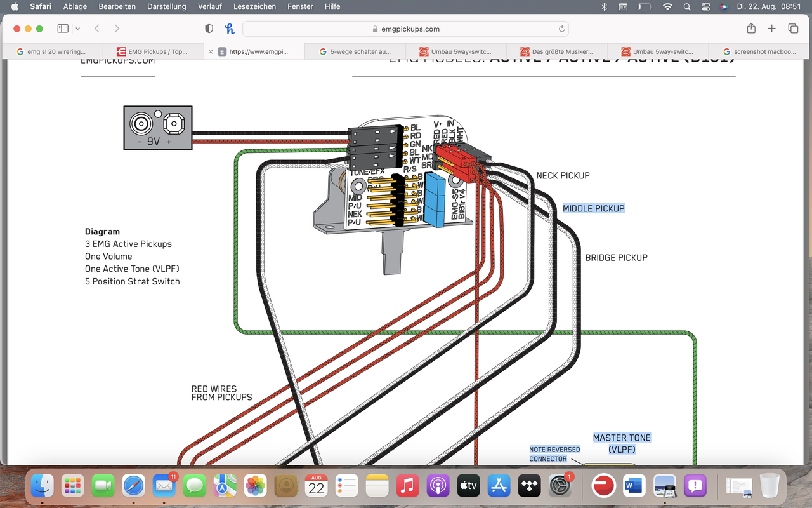The width and height of the screenshot is (812, 508).
Task: Go forward to the next page
Action: 117,29
